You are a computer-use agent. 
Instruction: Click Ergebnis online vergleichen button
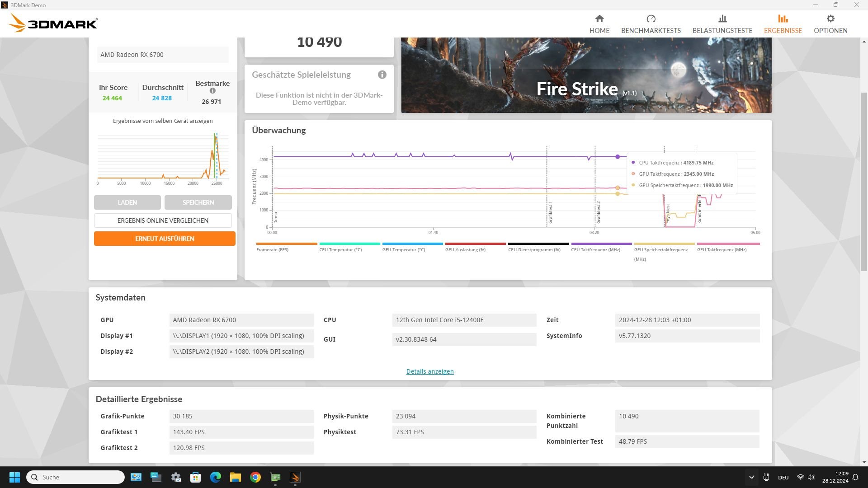(x=163, y=221)
